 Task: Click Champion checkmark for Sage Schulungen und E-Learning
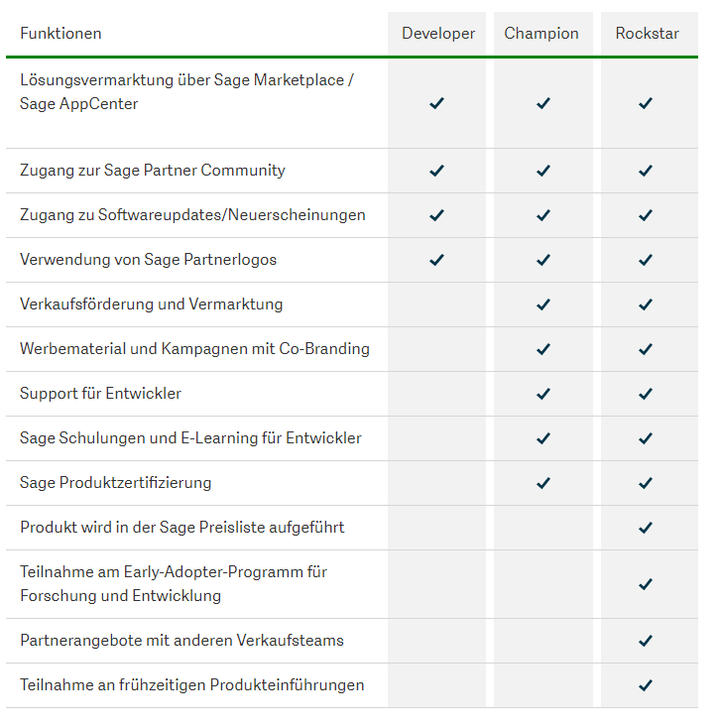tap(543, 438)
